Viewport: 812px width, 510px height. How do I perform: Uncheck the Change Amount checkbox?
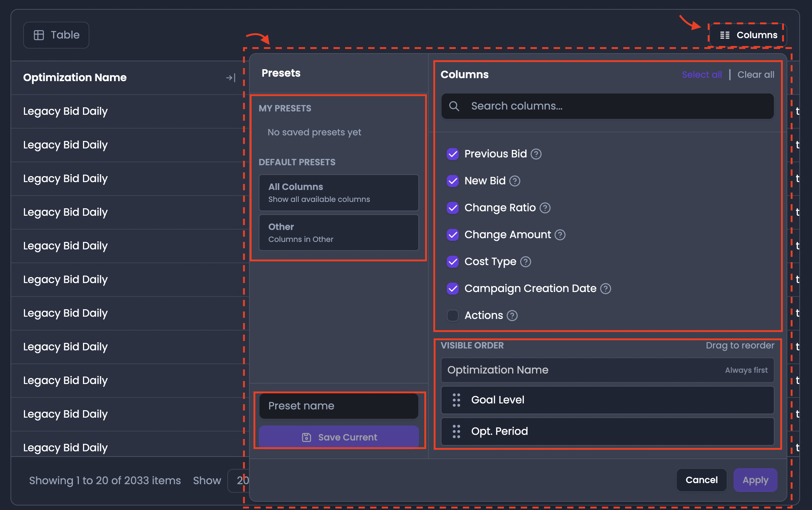point(453,235)
